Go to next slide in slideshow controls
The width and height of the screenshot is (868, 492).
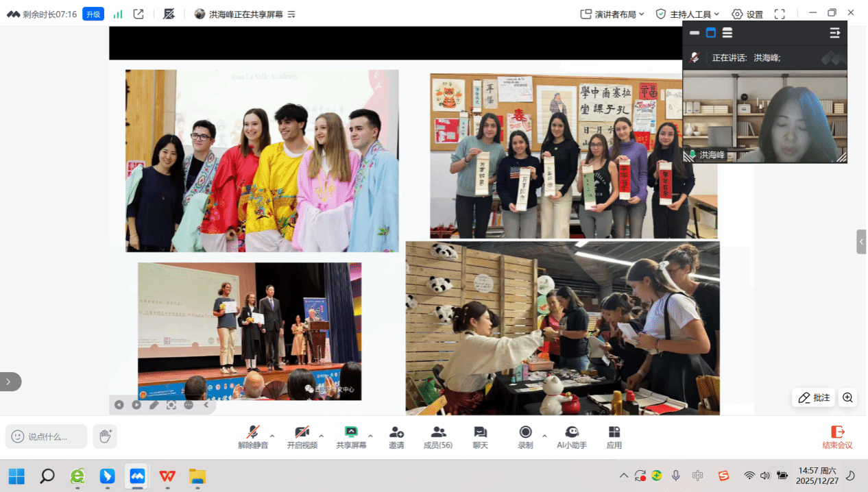(136, 405)
